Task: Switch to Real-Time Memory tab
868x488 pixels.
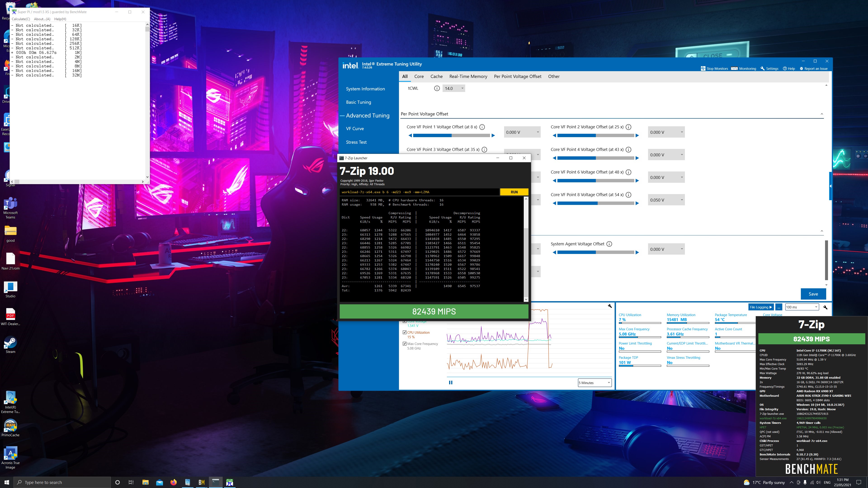Action: click(468, 76)
